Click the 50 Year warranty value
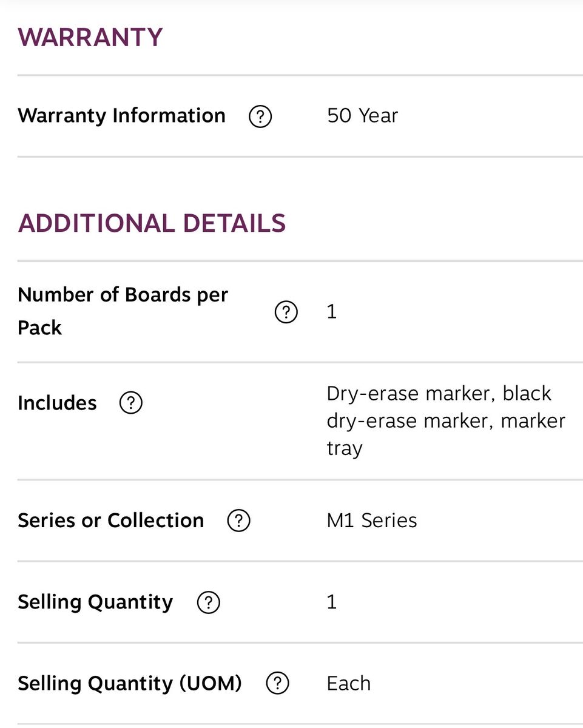 point(362,115)
